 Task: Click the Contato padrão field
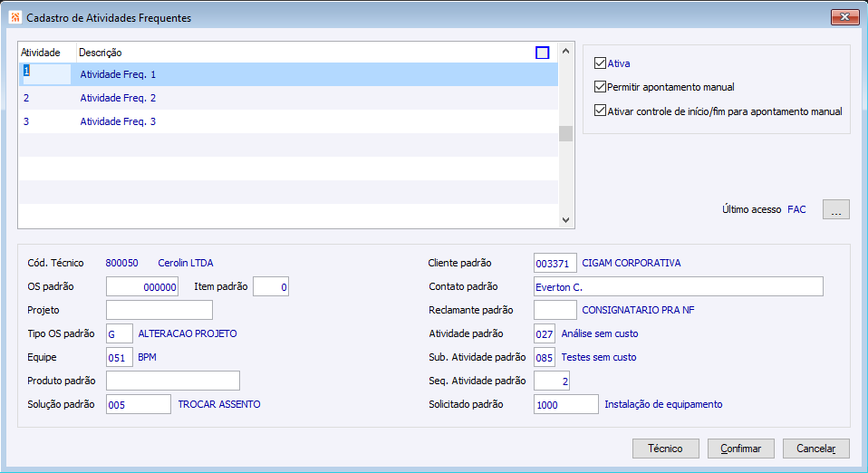679,287
